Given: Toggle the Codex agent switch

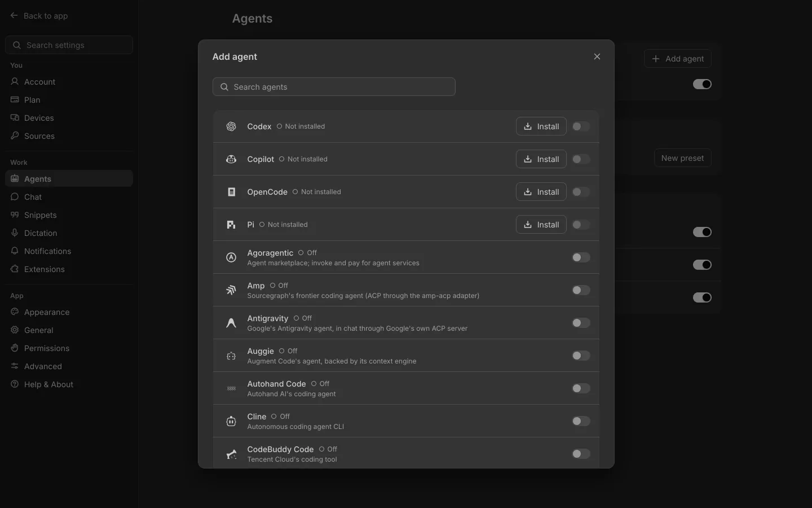Looking at the screenshot, I should tap(581, 126).
